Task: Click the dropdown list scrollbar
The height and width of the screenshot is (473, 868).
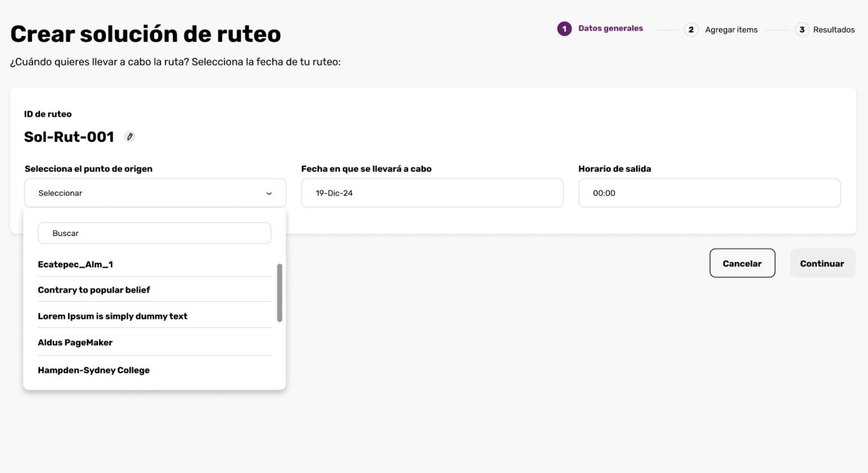Action: coord(280,293)
